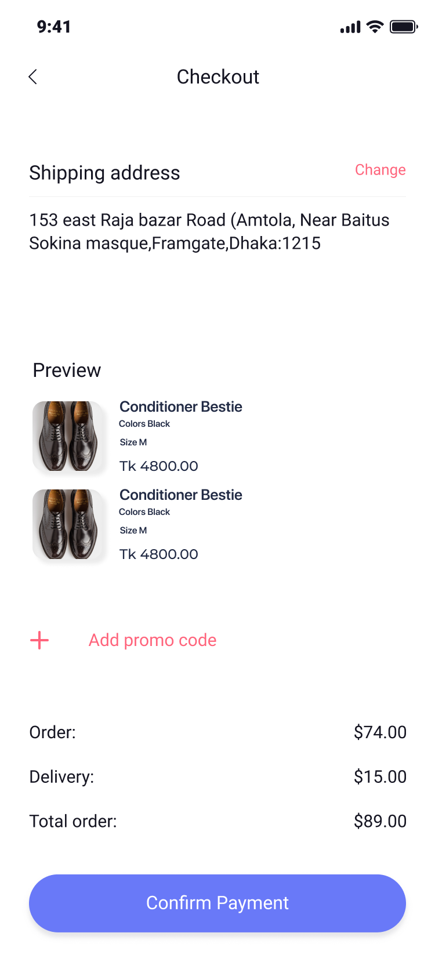Tap the Tk 4800.00 price of the second item
The image size is (435, 980).
click(158, 554)
